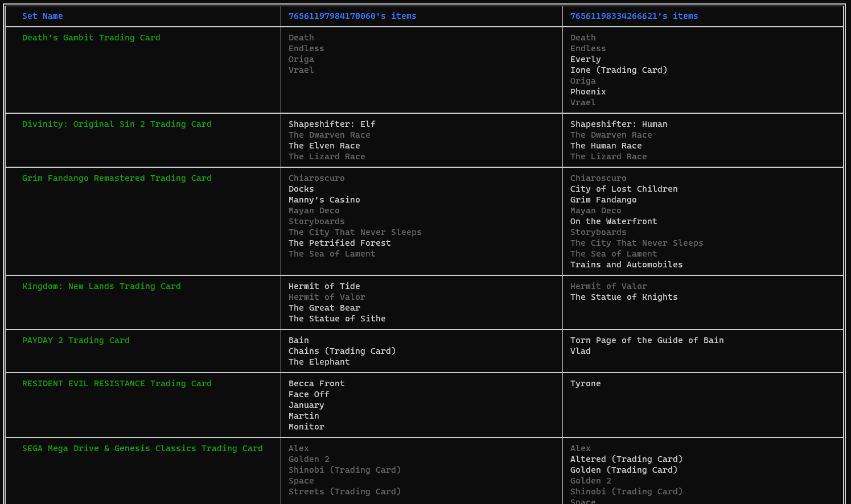Click 'The Statue of Sithe' entry

pos(337,319)
